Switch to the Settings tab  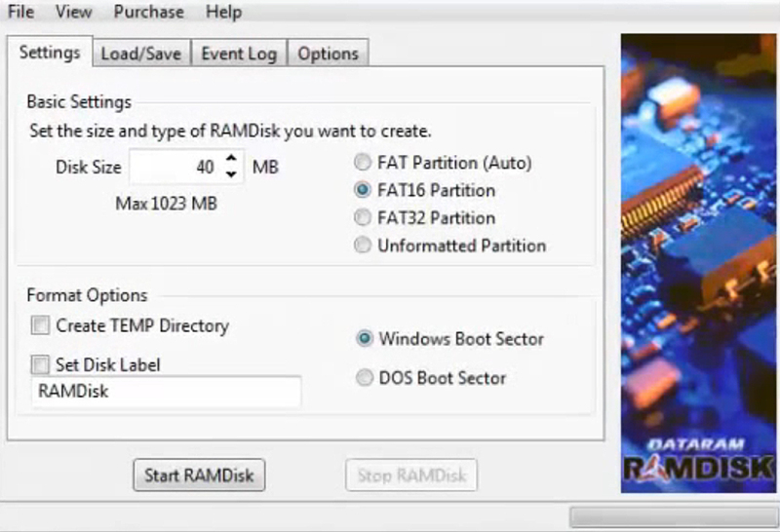(x=50, y=52)
